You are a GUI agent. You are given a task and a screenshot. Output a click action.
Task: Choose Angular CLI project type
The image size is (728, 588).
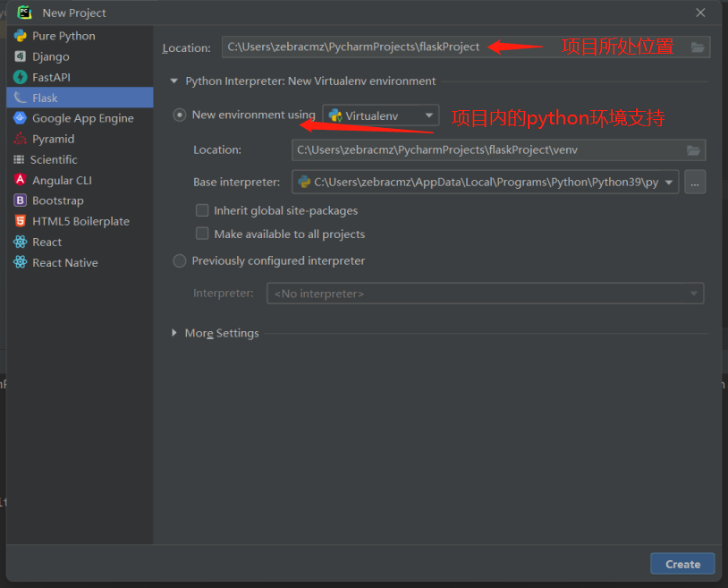[x=80, y=180]
